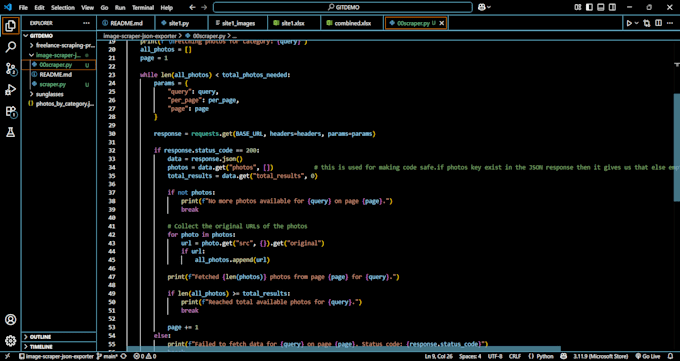Screen dimensions: 680x361
Task: Switch to the site1_images tab
Action: point(238,23)
